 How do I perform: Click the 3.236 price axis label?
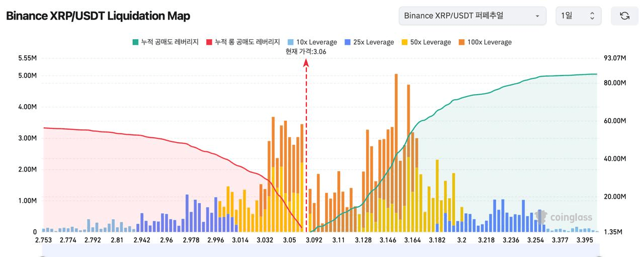tap(511, 240)
